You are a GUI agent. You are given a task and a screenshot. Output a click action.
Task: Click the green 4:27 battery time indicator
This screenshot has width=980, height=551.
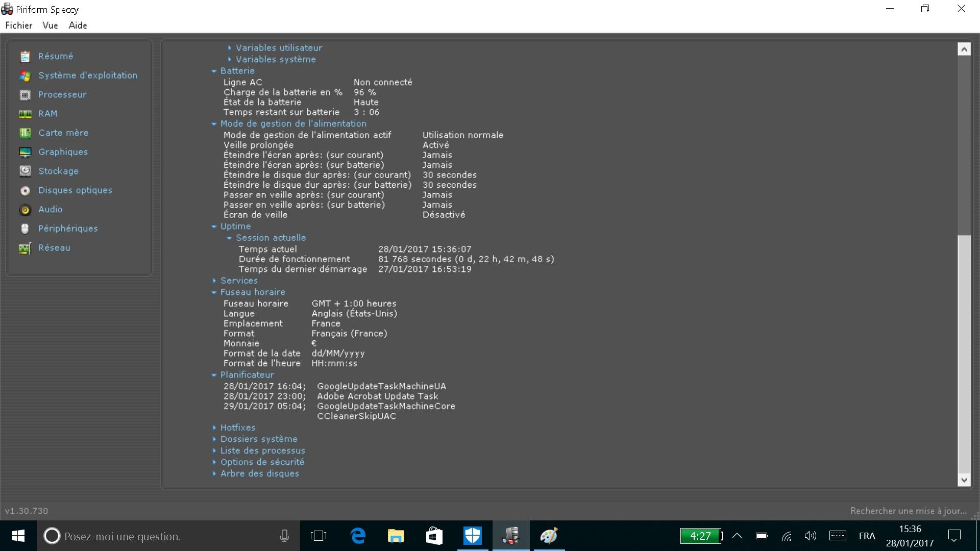[x=701, y=536]
